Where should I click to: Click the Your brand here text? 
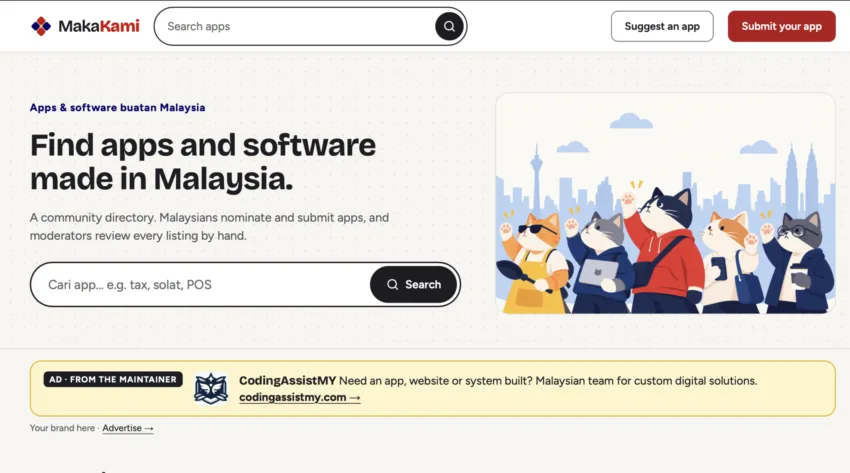pos(62,428)
